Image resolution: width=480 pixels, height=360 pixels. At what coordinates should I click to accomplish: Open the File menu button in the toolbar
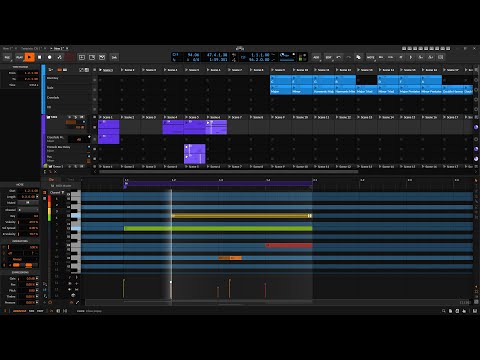pyautogui.click(x=7, y=57)
